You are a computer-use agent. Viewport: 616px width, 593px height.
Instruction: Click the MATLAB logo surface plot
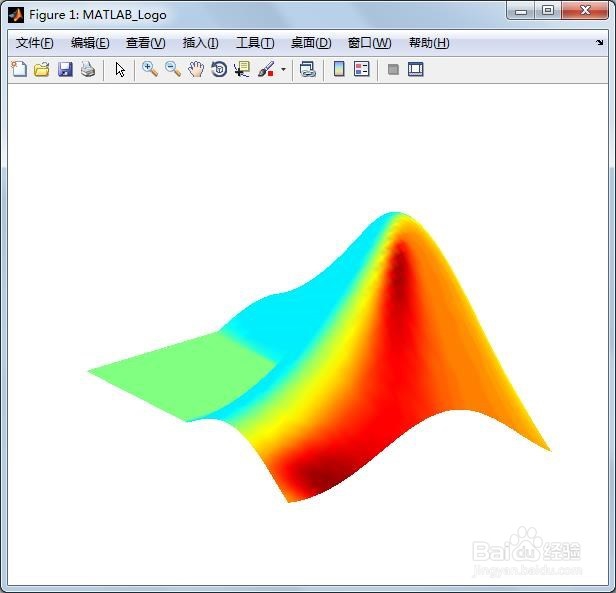[319, 357]
